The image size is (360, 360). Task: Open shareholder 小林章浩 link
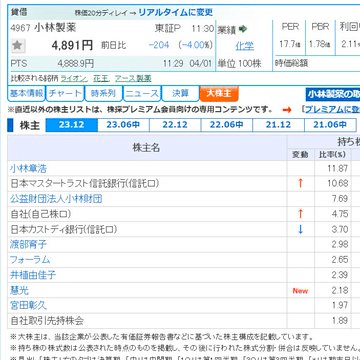pyautogui.click(x=29, y=168)
